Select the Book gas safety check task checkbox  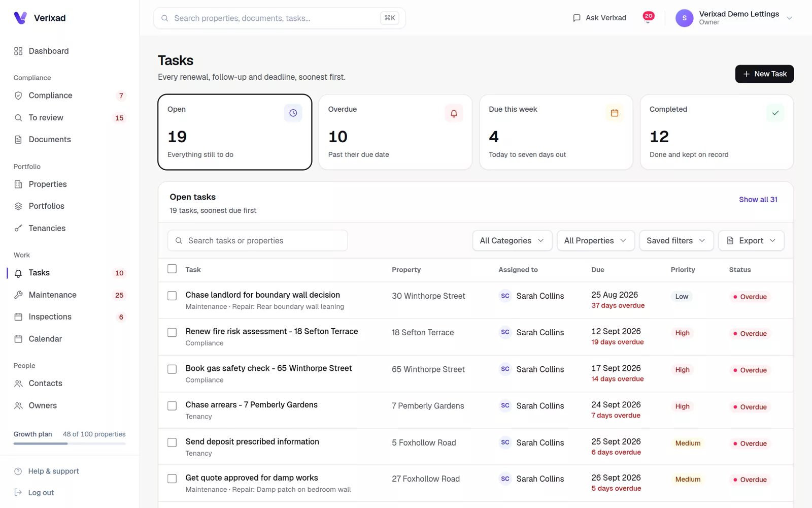[x=172, y=369]
